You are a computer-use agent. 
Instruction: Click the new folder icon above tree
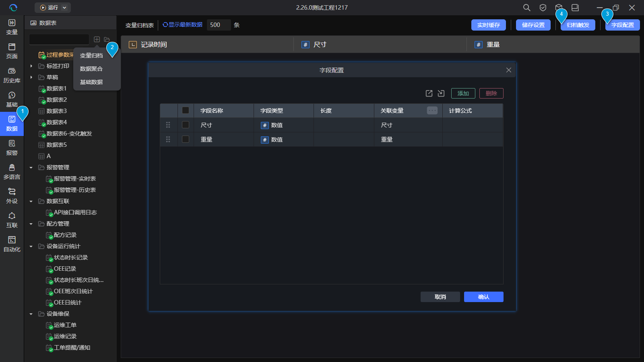[x=107, y=39]
